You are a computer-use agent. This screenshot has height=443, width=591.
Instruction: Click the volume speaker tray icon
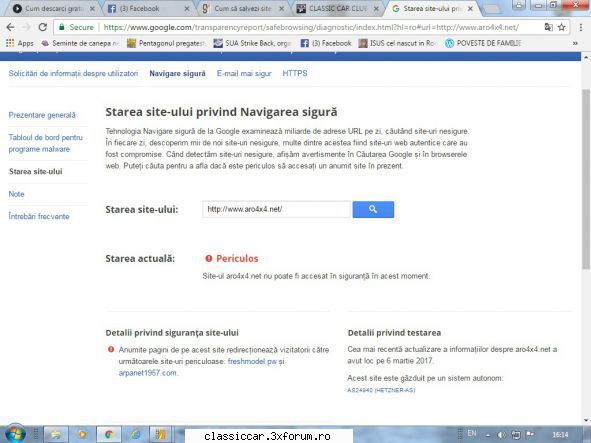pyautogui.click(x=501, y=435)
